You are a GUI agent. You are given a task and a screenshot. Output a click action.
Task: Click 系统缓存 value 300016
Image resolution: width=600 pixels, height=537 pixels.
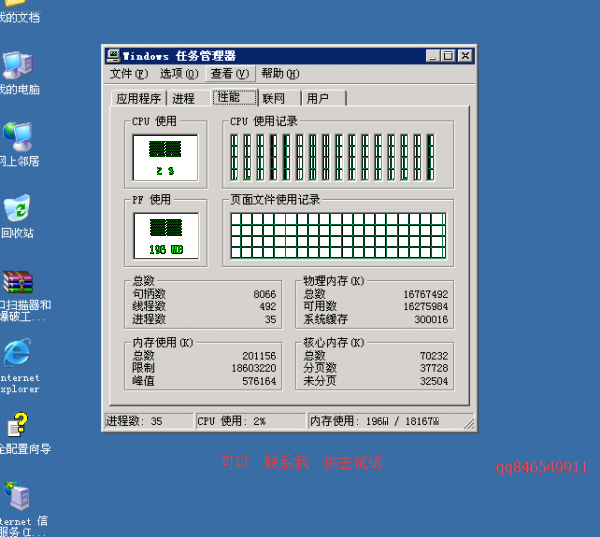(431, 319)
